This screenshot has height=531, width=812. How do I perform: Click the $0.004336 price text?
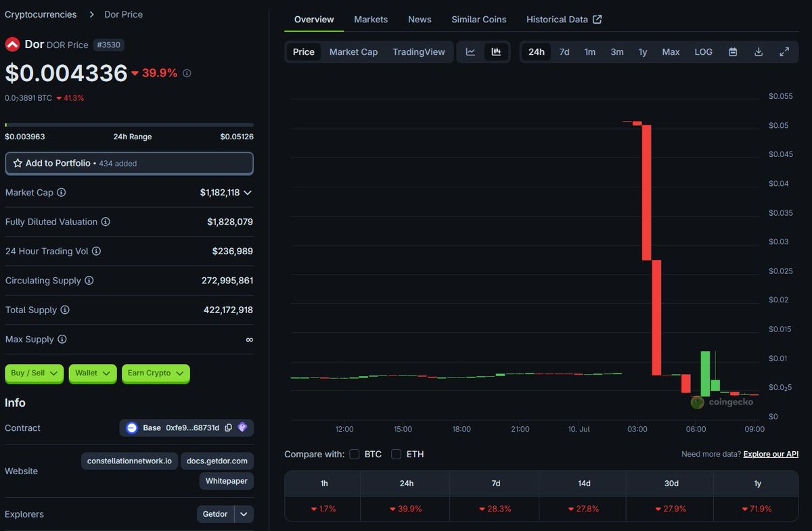pos(66,73)
